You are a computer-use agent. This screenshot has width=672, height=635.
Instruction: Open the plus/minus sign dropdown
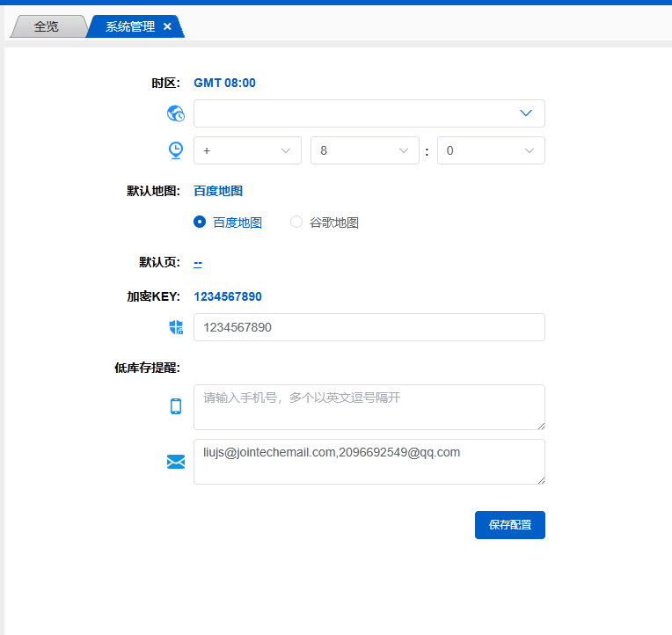pos(247,150)
